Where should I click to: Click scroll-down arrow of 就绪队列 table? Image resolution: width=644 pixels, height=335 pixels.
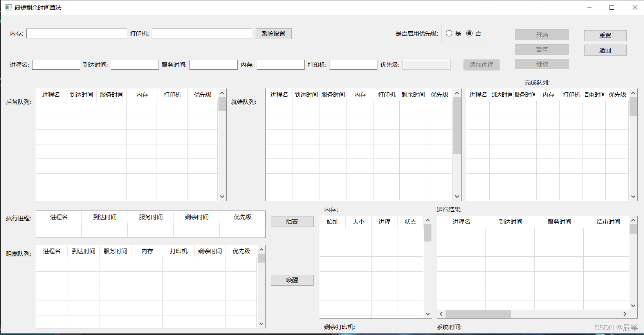[x=457, y=197]
